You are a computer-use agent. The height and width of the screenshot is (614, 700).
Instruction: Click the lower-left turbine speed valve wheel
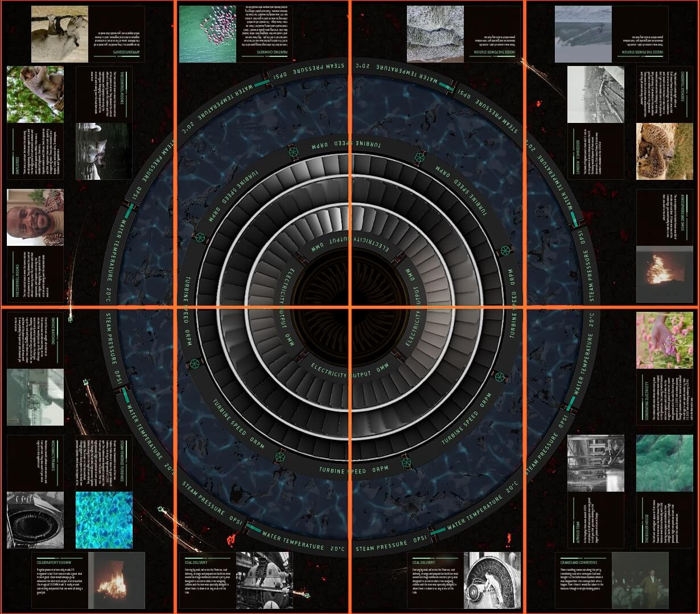195,364
